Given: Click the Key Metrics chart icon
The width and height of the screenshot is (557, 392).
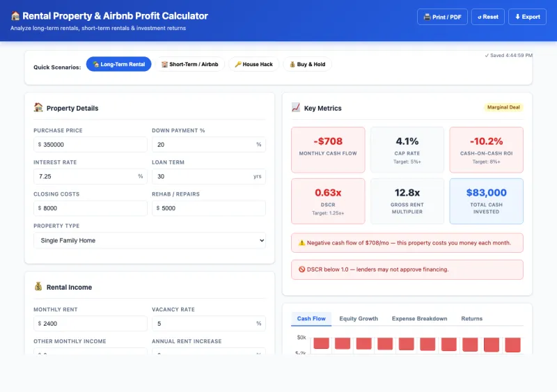Looking at the screenshot, I should (x=295, y=107).
